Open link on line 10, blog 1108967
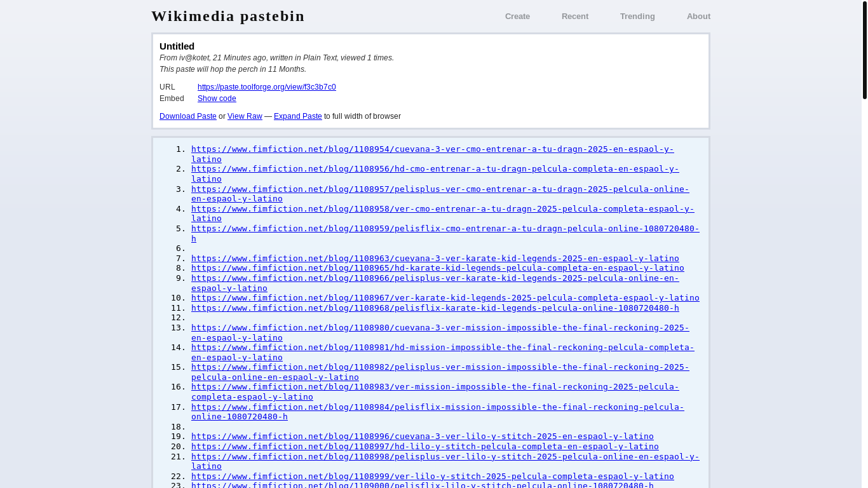Image resolution: width=868 pixels, height=488 pixels. pos(445,298)
